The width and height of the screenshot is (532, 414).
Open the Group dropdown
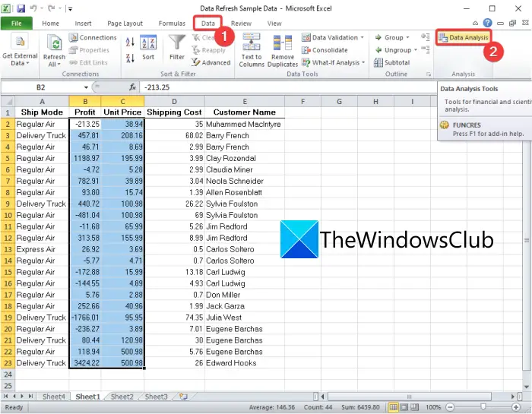click(x=408, y=37)
